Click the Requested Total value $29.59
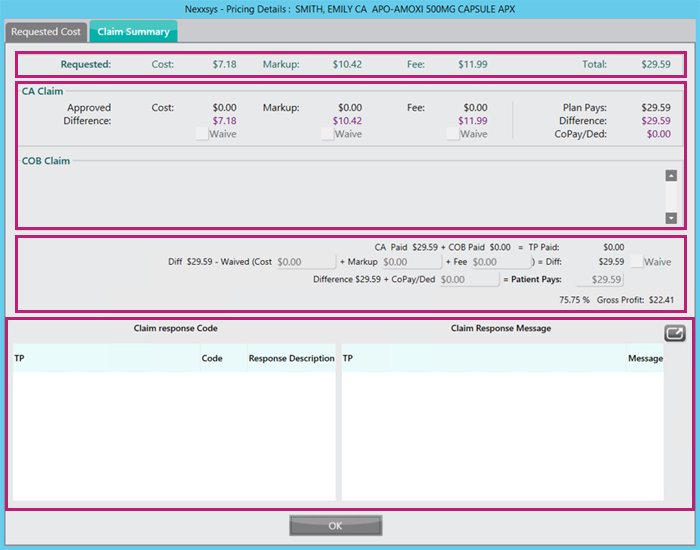Screen dimensions: 700x550 [656, 64]
